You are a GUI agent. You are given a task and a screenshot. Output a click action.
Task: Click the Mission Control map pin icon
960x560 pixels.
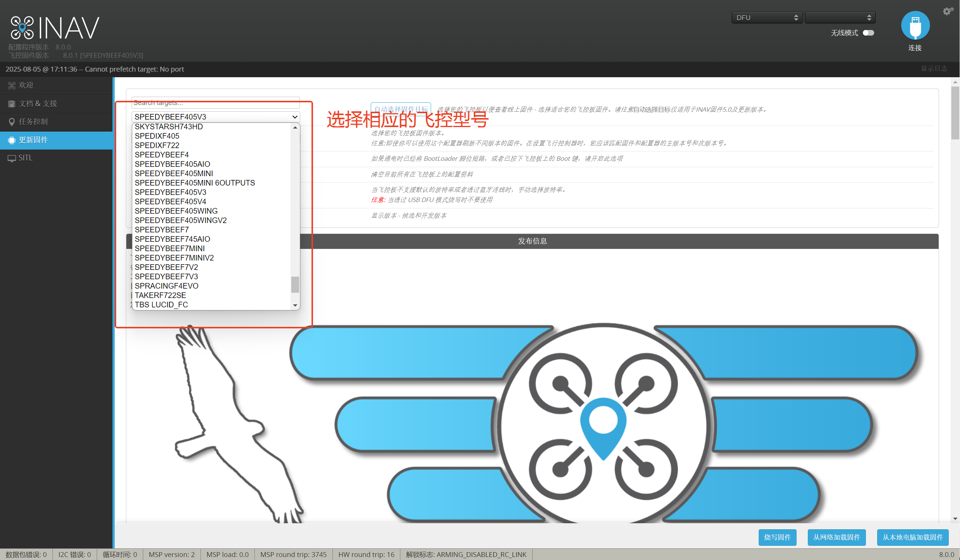click(11, 122)
